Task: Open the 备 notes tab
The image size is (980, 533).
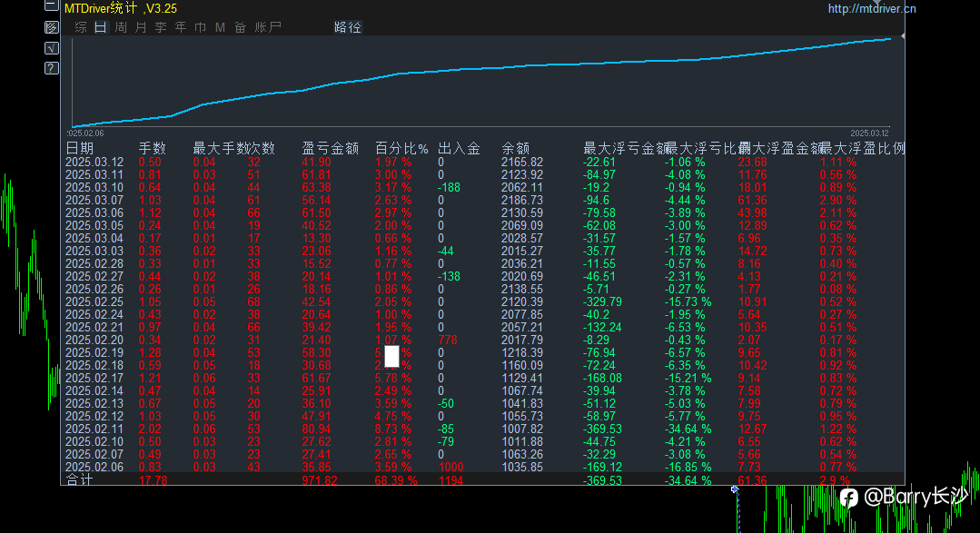Action: coord(240,27)
